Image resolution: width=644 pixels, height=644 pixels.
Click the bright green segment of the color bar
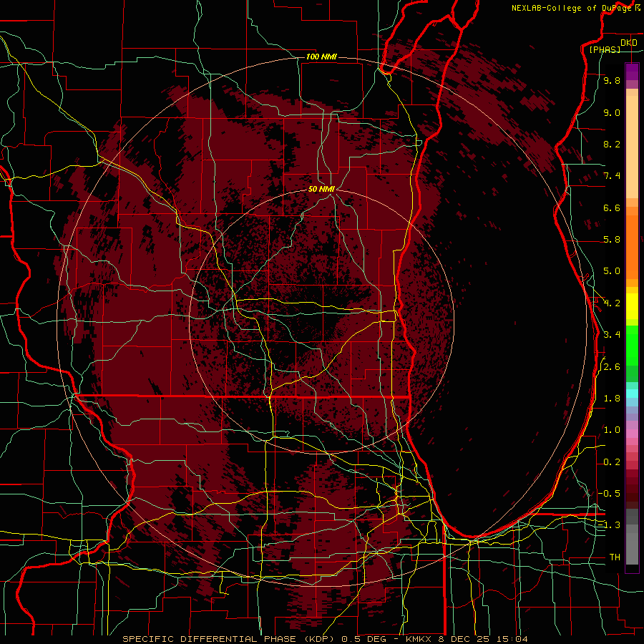click(632, 344)
